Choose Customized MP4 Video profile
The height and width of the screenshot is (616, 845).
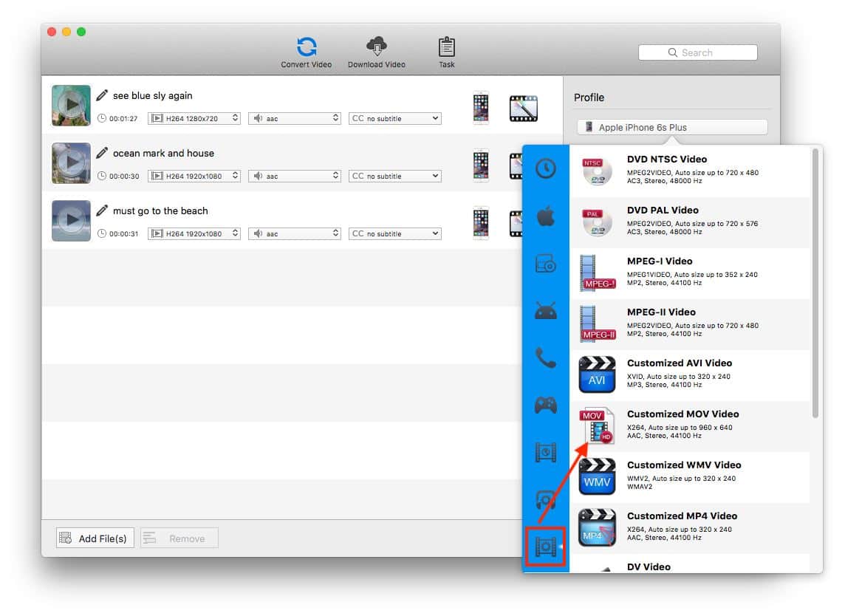(x=690, y=527)
